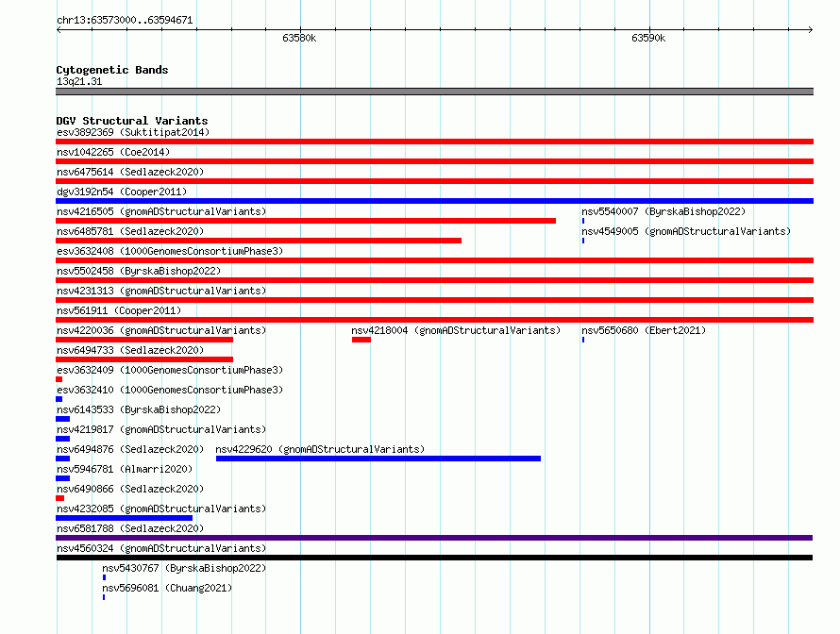This screenshot has width=840, height=634.
Task: Click the 63580k ruler tick label
Action: [x=299, y=38]
